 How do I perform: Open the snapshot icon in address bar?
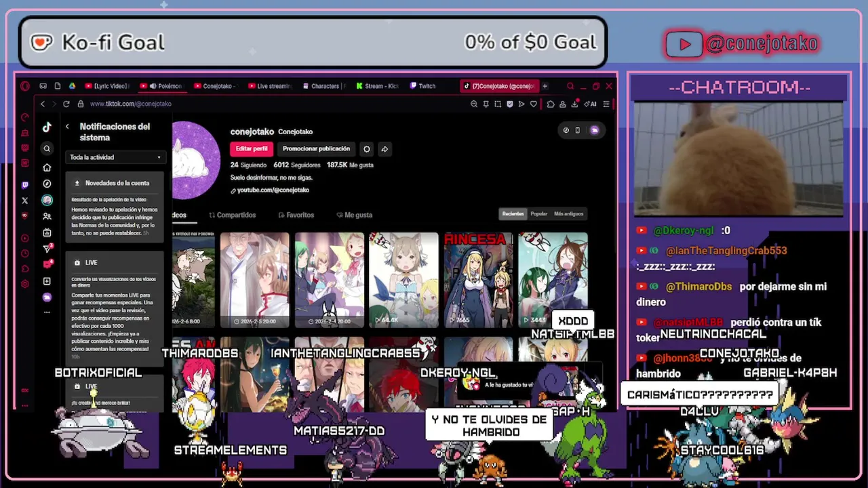click(498, 104)
